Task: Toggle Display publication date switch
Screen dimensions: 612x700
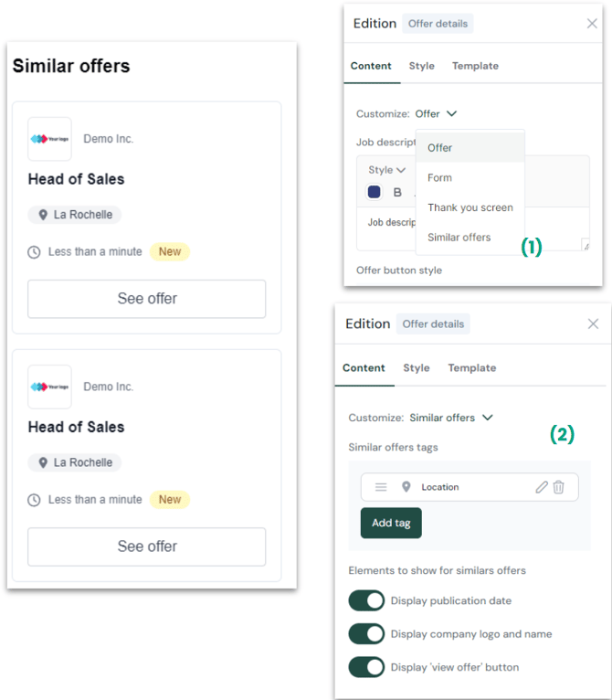Action: (x=366, y=600)
